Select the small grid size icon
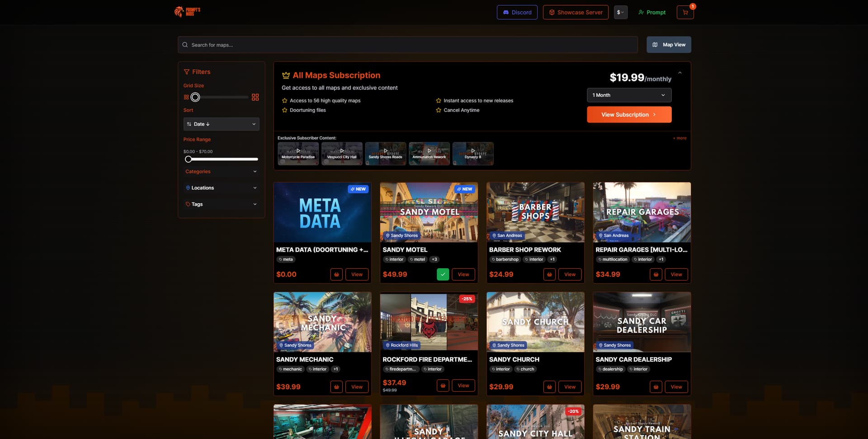 (x=186, y=97)
